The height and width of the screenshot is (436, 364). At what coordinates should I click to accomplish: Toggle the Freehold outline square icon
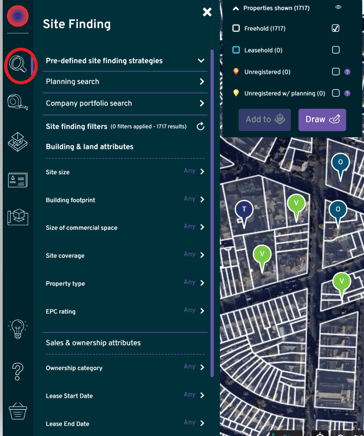click(x=236, y=28)
